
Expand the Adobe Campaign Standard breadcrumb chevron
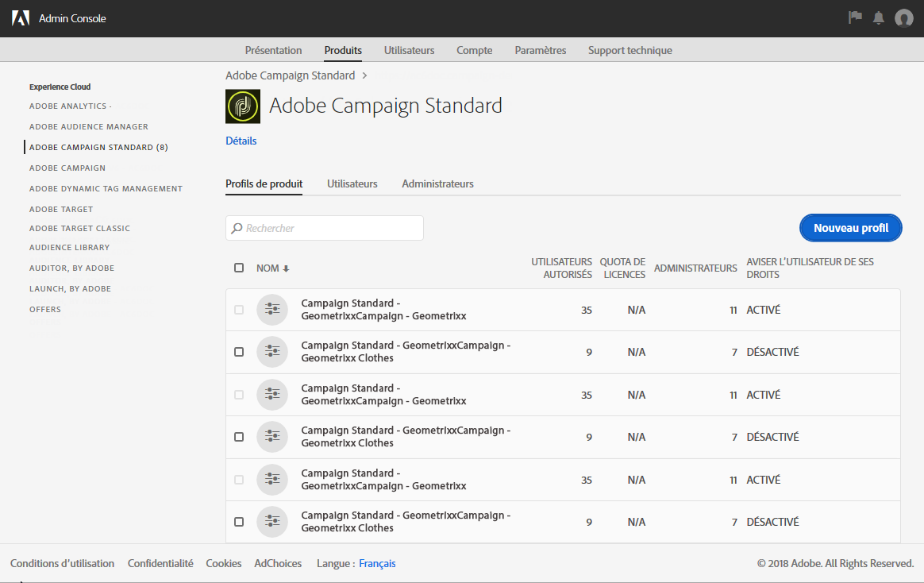tap(364, 75)
